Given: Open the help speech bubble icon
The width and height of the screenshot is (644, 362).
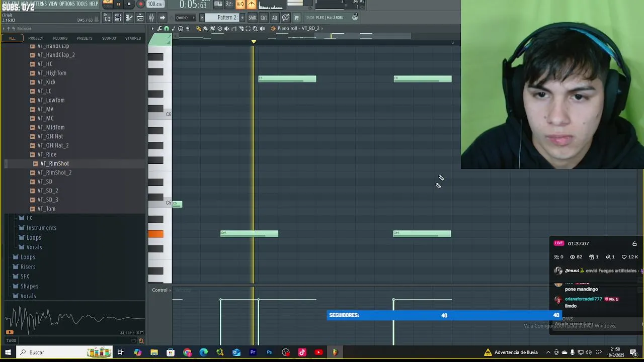Looking at the screenshot, I should point(286,18).
